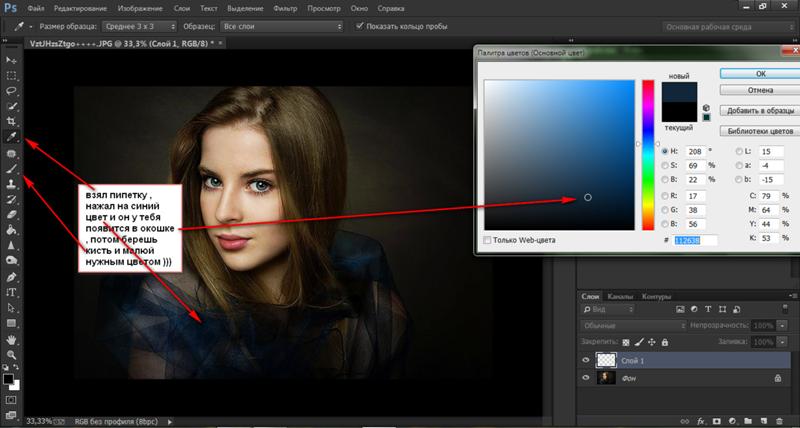Choose the Type (T) tool
Viewport: 800px width, 428px height.
[x=12, y=292]
